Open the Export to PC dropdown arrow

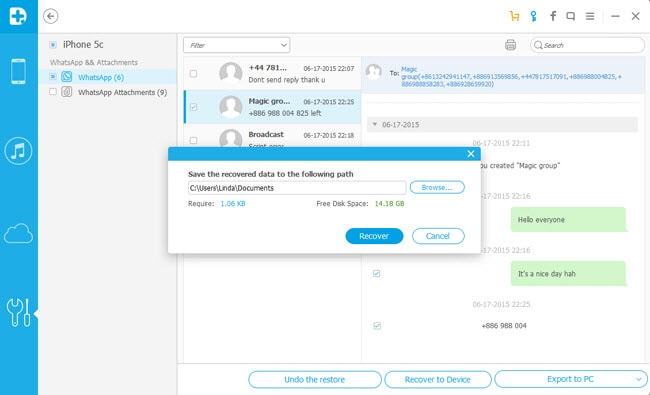click(639, 379)
